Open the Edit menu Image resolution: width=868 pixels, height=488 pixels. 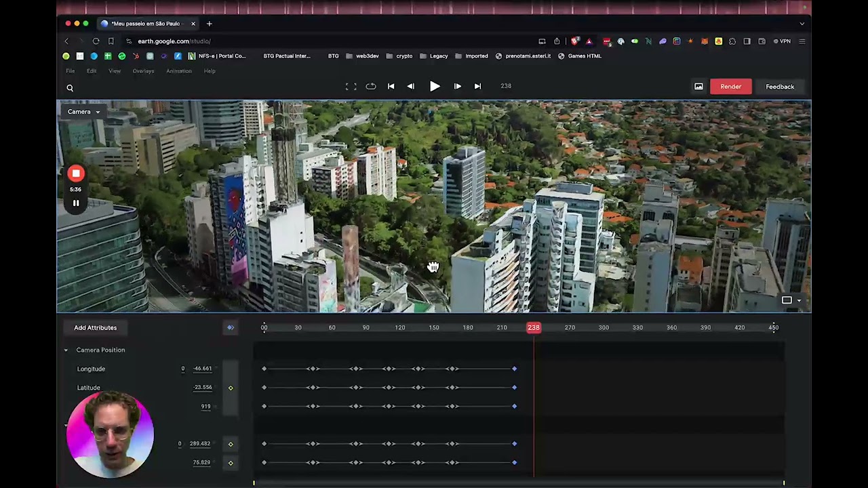coord(92,71)
